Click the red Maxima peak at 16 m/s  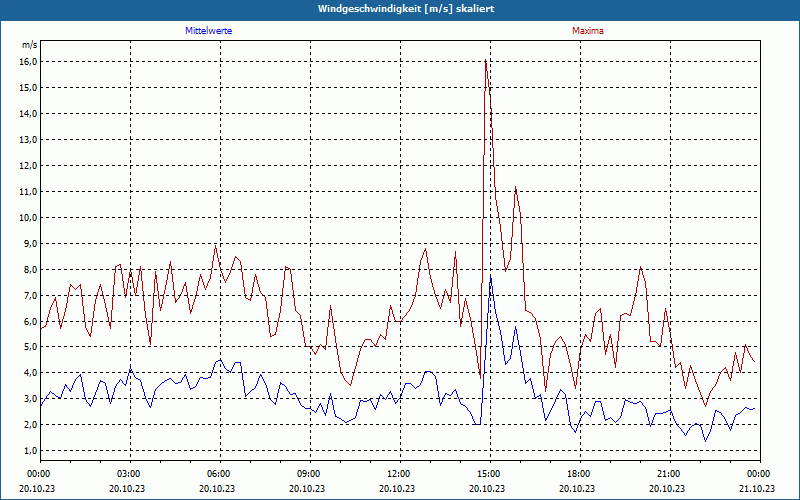coord(485,61)
